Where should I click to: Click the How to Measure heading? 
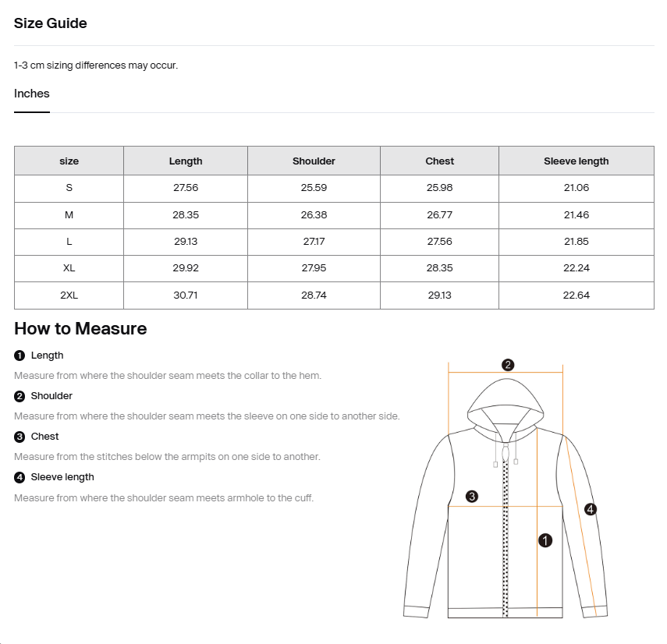tap(80, 328)
